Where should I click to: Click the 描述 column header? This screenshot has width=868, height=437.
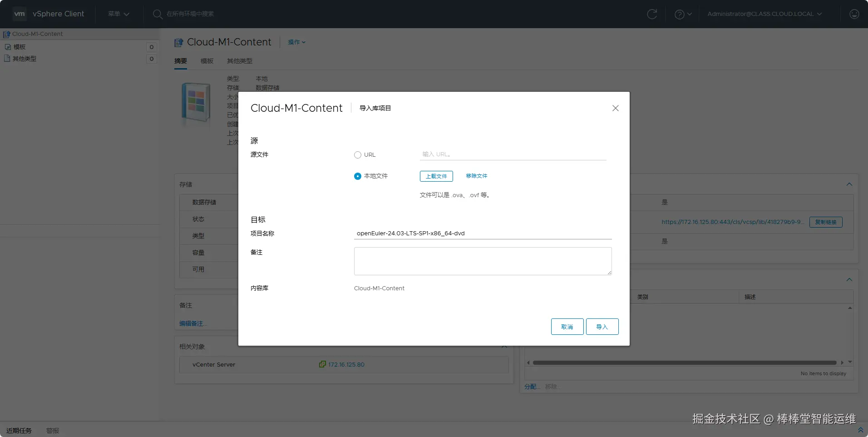coord(750,297)
